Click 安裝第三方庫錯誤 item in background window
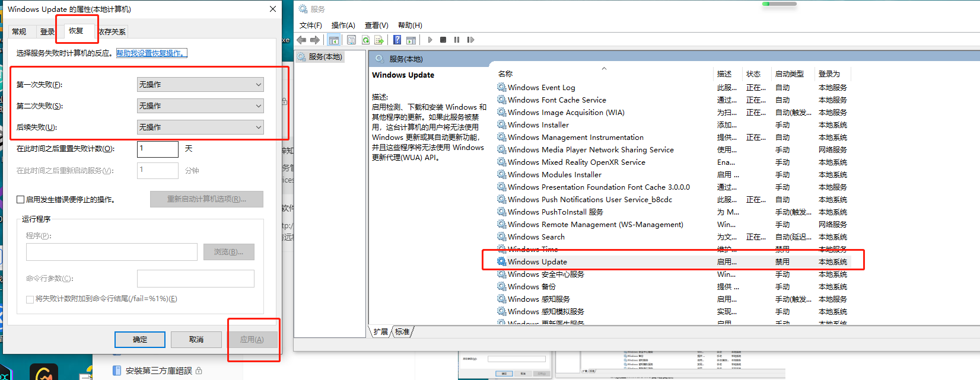 tap(158, 371)
